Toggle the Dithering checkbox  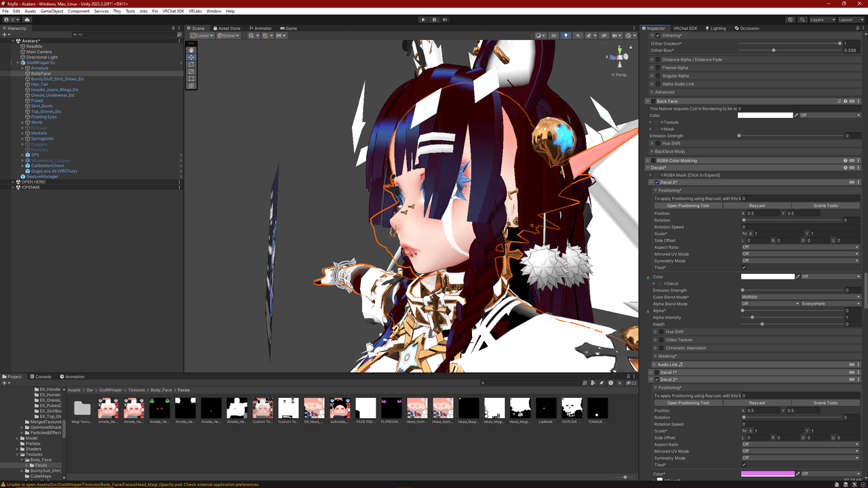658,35
